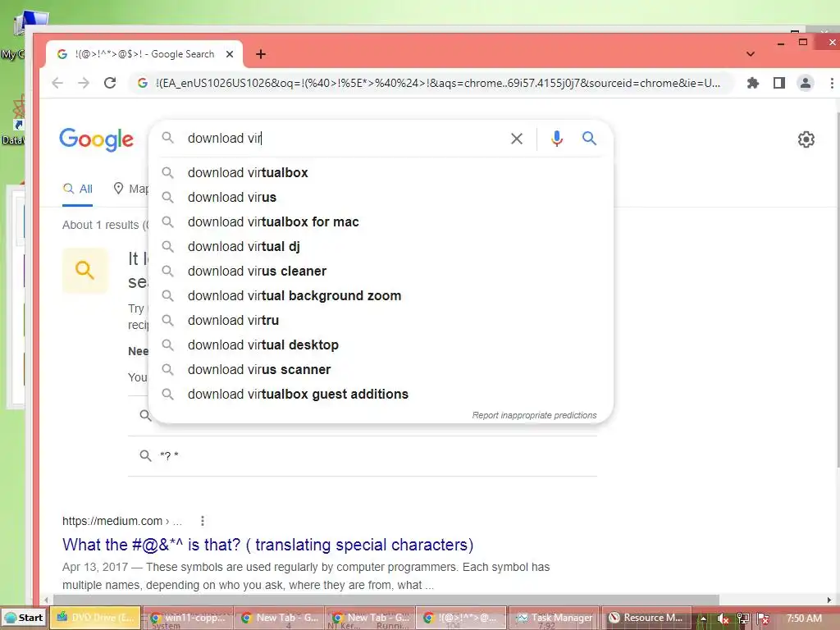Toggle the Chrome side panel icon
Viewport: 840px width, 630px height.
(779, 83)
